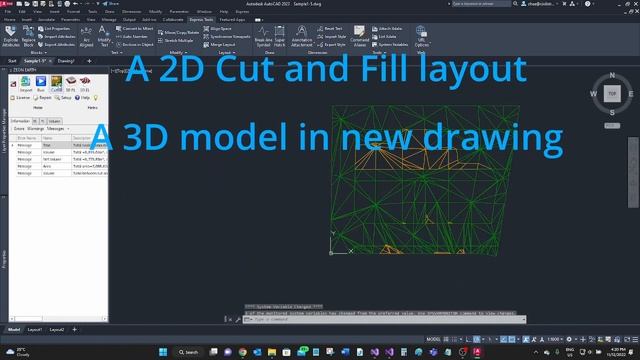Click the System Variables tool
The height and width of the screenshot is (360, 640).
pos(390,44)
